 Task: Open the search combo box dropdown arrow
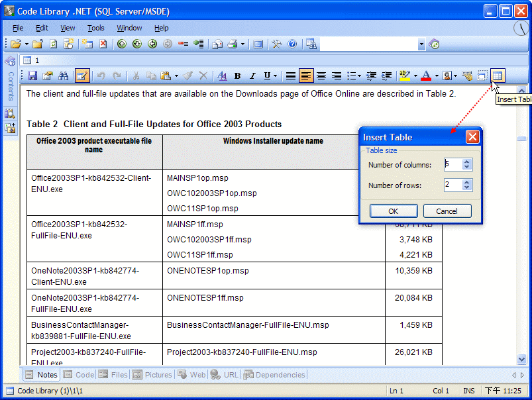click(x=421, y=44)
